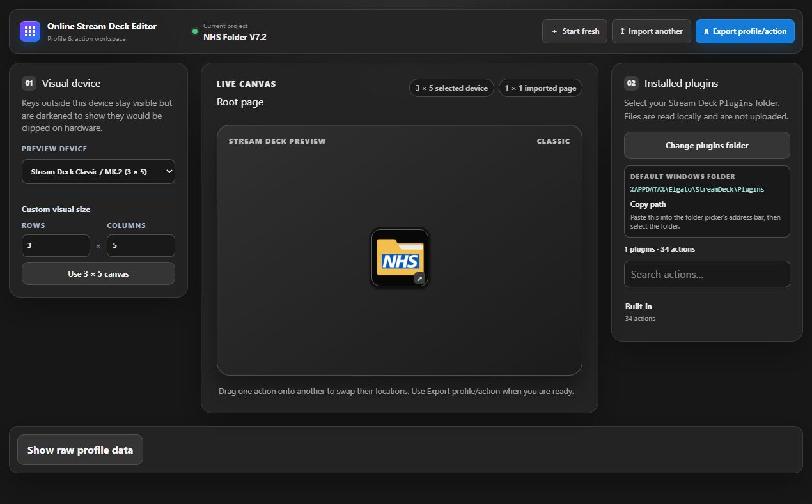The image size is (812, 504).
Task: Click the 01 step badge
Action: coord(29,83)
